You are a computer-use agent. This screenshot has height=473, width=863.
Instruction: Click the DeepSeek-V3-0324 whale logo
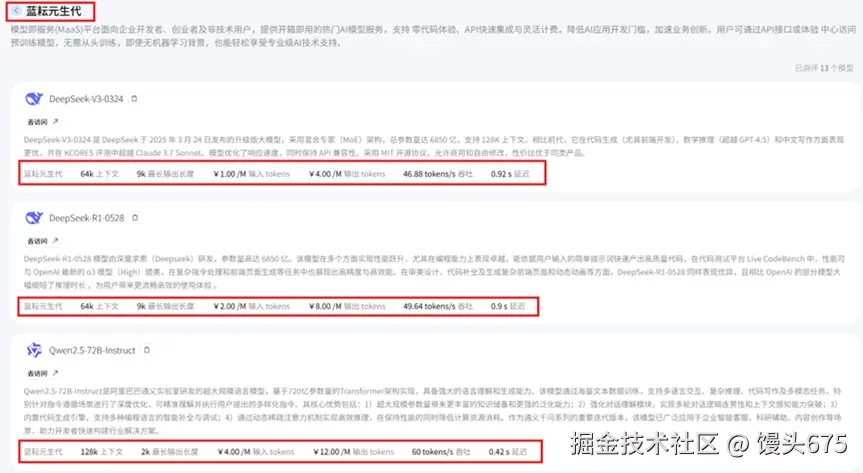coord(34,99)
